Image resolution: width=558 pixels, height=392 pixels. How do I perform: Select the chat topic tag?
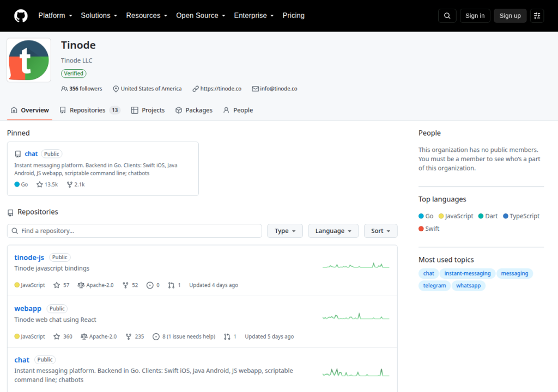(428, 273)
